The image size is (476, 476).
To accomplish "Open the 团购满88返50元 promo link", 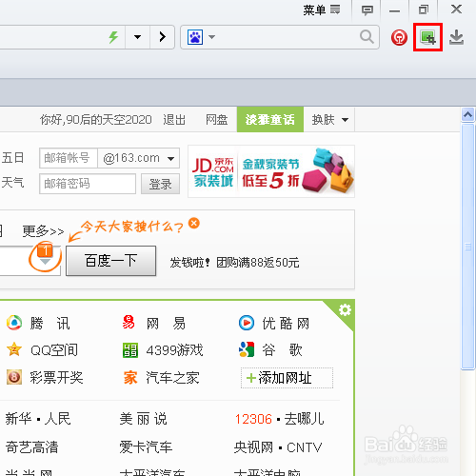I will pos(258,263).
